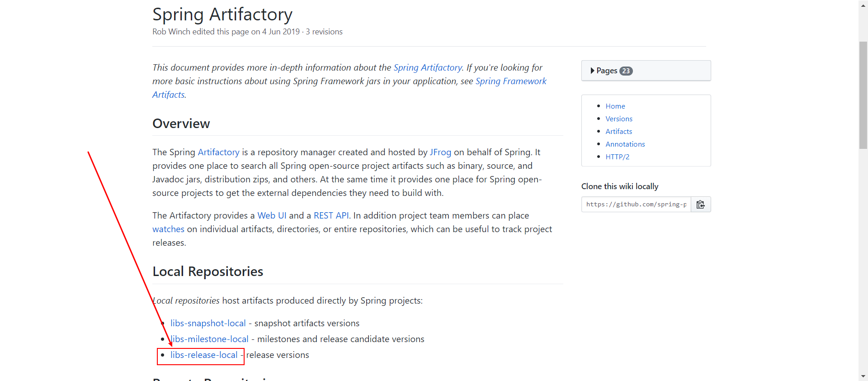Screen dimensions: 868x381
Task: Open the Annotations wiki page
Action: [x=625, y=144]
